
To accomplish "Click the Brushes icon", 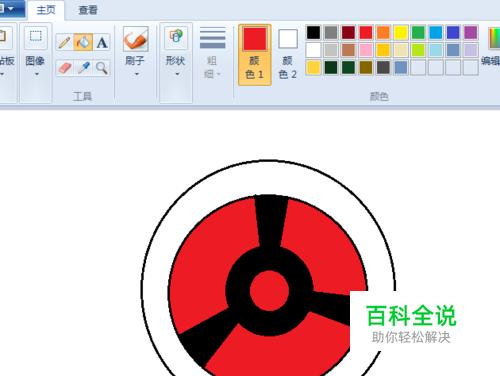I will (x=136, y=39).
